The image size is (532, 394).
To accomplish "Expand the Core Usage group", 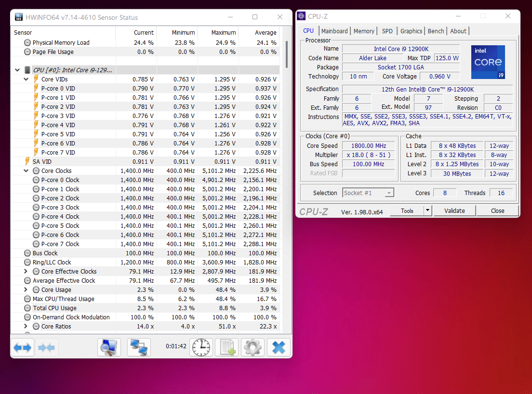I will (26, 289).
